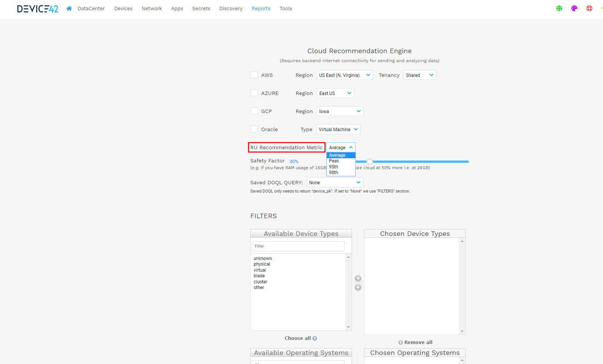Open Saved DOQL QUERY dropdown

pos(335,182)
